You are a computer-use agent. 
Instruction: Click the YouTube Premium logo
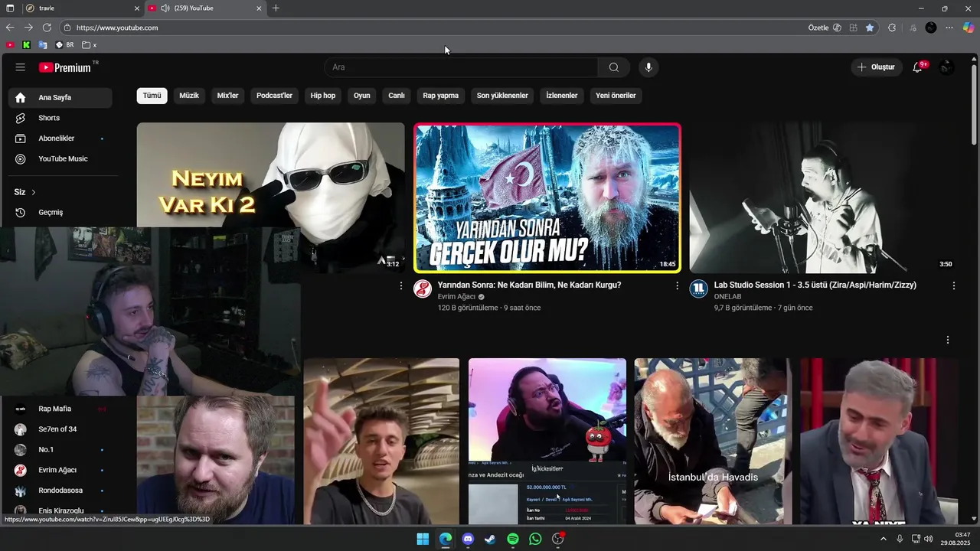(65, 67)
